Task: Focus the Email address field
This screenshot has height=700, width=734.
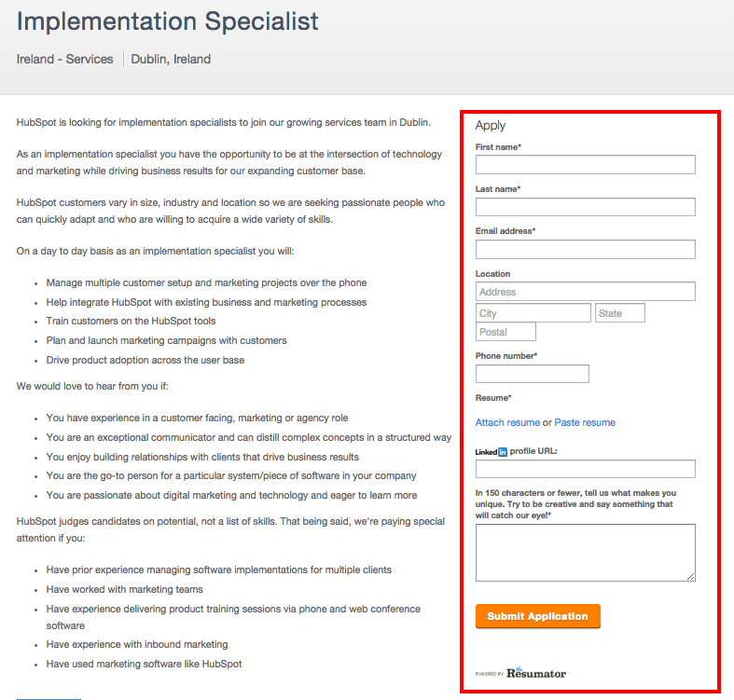Action: pyautogui.click(x=585, y=250)
